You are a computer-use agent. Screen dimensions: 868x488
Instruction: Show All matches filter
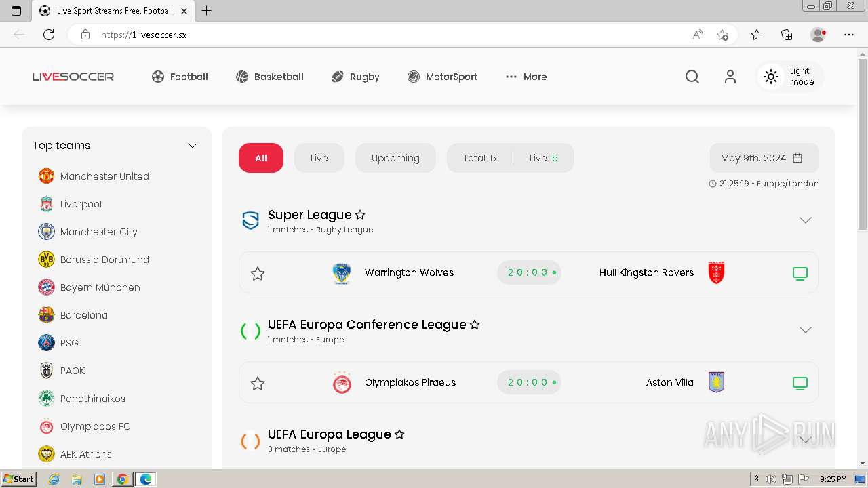261,158
